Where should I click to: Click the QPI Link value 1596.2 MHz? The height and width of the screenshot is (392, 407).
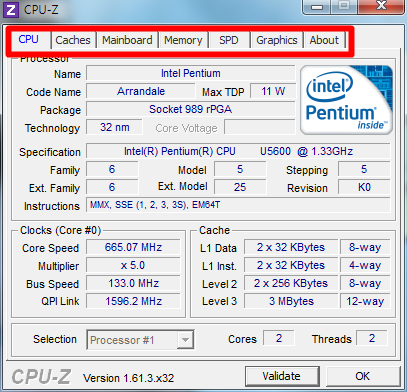[133, 301]
